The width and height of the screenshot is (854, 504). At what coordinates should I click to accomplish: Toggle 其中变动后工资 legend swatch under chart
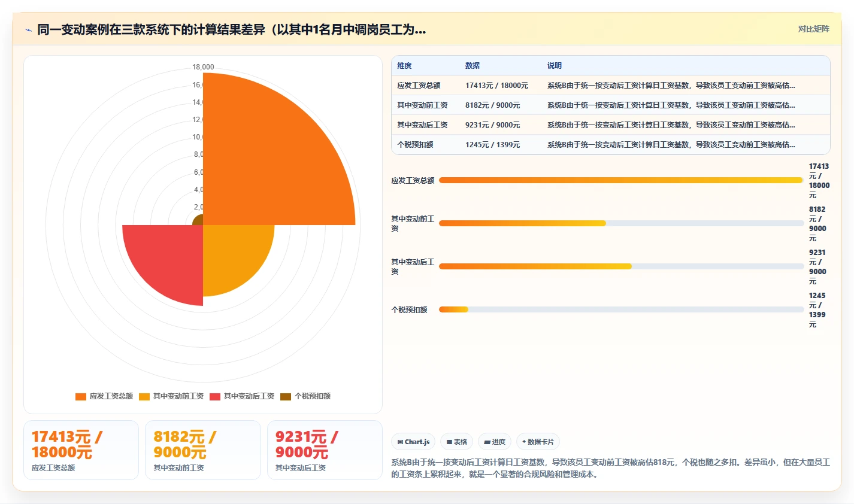tap(215, 396)
